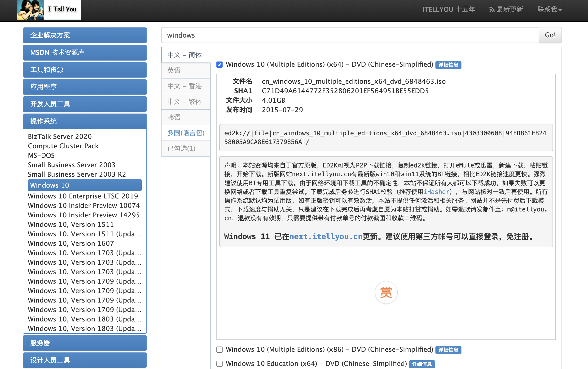The width and height of the screenshot is (588, 369).
Task: Expand the MSDN 技术资源库 section
Action: [85, 53]
